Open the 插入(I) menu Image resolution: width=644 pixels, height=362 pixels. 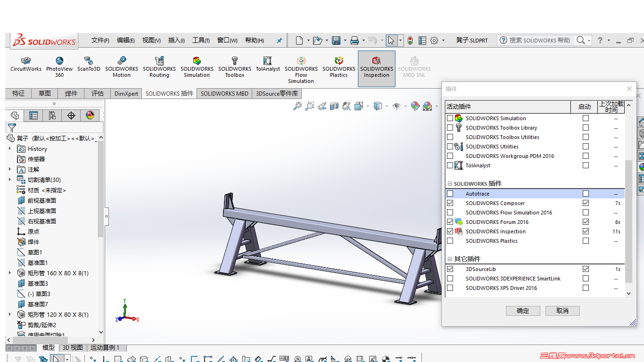[x=176, y=41]
